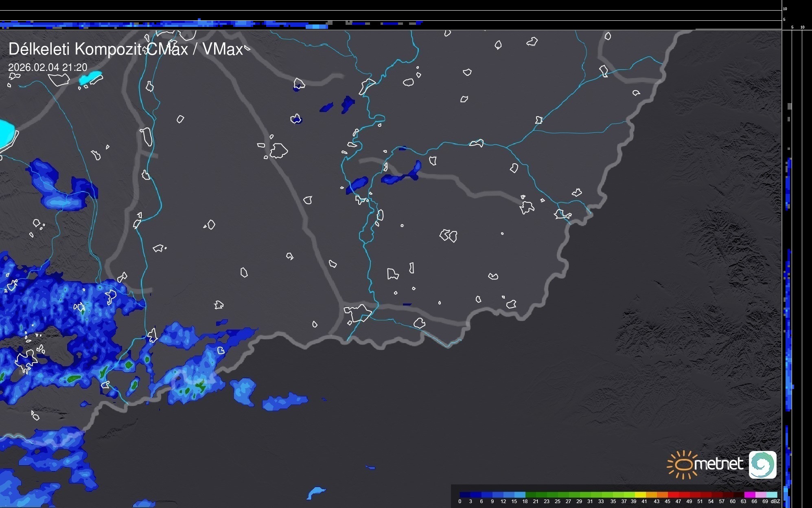Click the Délkeleti Kompozit CMax / VMax title

(x=125, y=49)
